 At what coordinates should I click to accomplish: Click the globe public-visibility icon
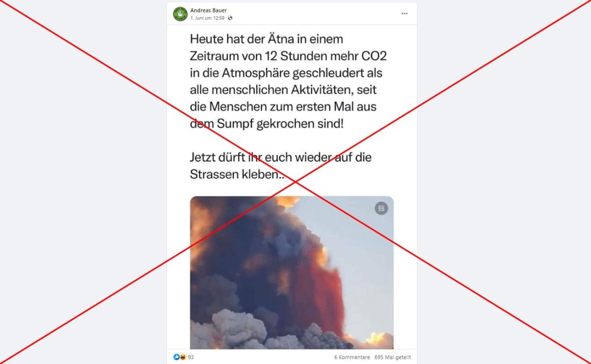click(x=230, y=18)
